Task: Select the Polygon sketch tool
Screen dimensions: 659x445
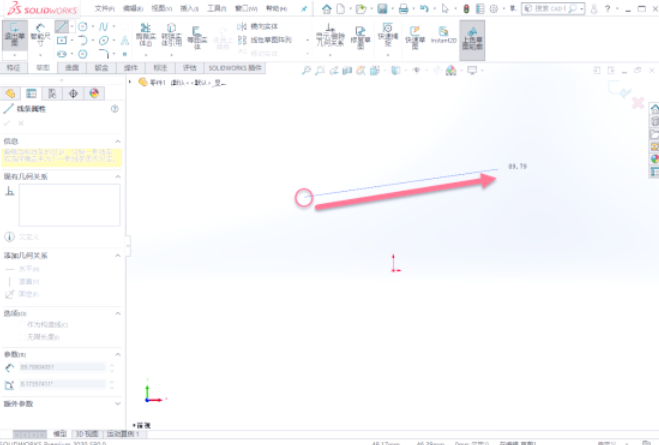Action: coord(83,54)
